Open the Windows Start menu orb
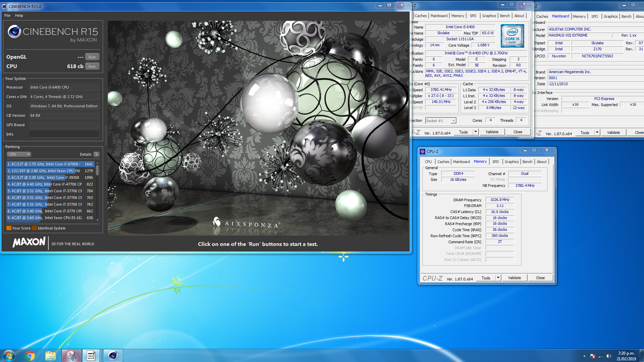Viewport: 644px width, 362px height. (x=9, y=355)
